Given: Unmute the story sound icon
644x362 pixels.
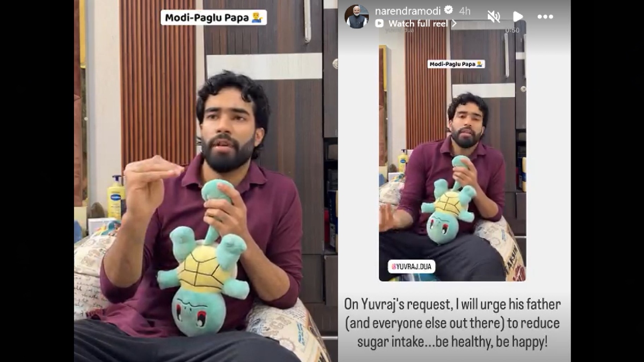Looking at the screenshot, I should point(494,17).
